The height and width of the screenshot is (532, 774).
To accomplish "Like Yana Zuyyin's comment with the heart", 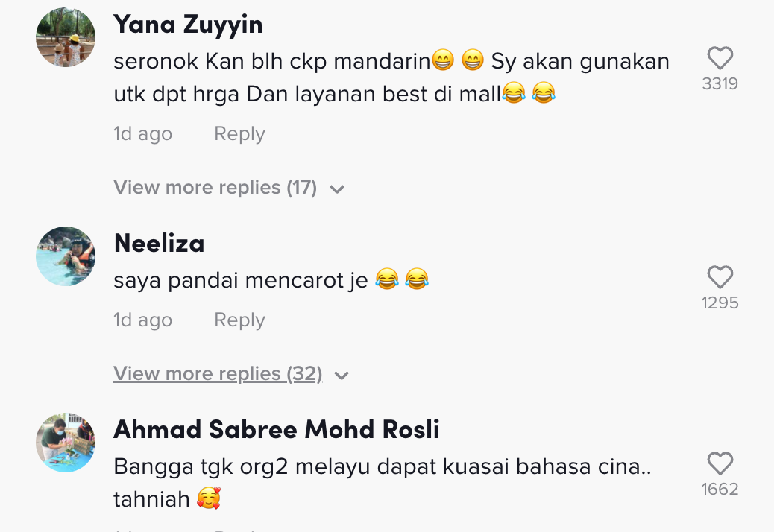I will pos(720,58).
